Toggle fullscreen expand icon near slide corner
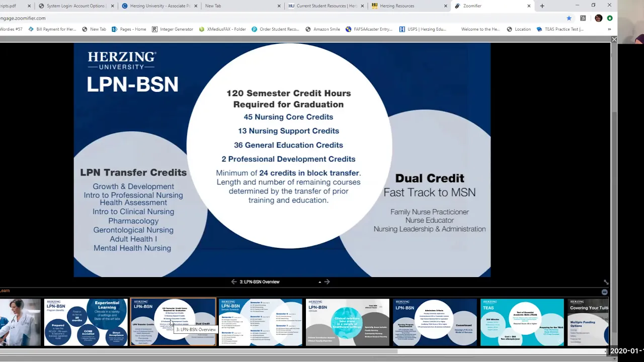Image resolution: width=644 pixels, height=362 pixels. pos(606,282)
